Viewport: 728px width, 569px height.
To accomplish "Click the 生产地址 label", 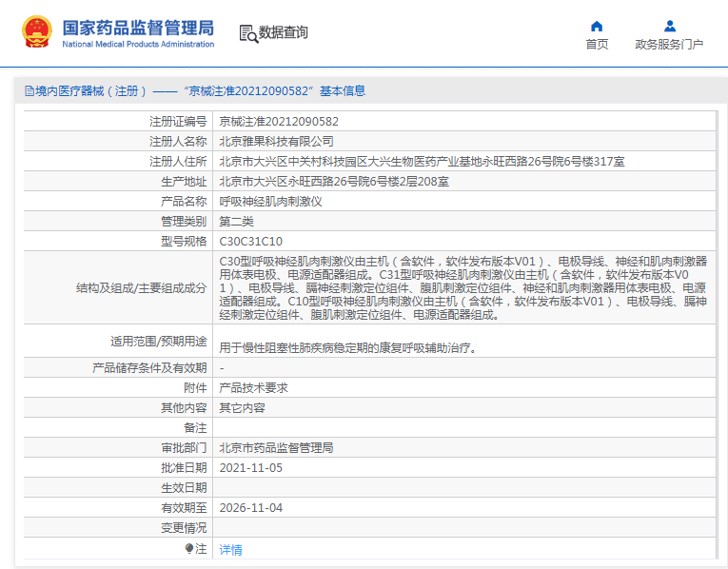I will [x=184, y=182].
